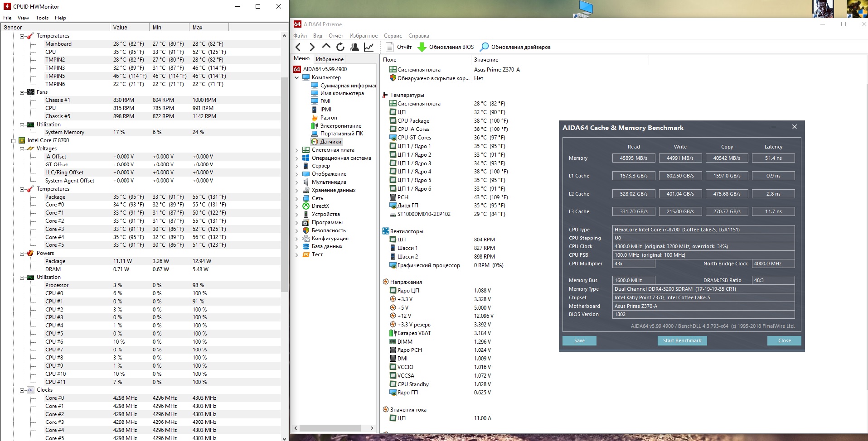The height and width of the screenshot is (441, 868).
Task: Collapse HWMonitor Powers section
Action: 22,254
